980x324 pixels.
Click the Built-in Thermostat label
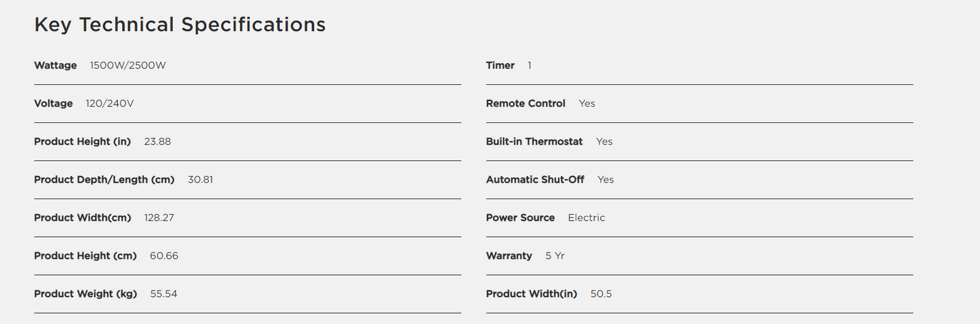[534, 142]
